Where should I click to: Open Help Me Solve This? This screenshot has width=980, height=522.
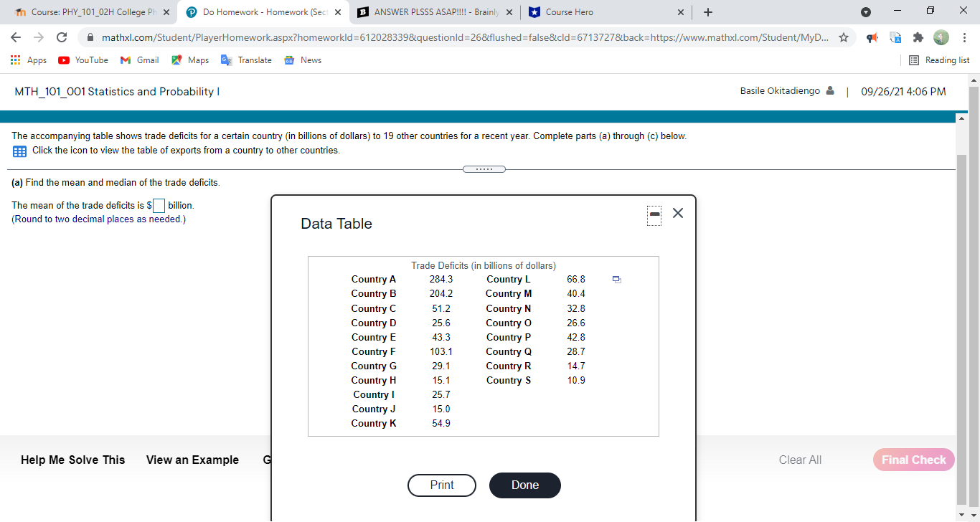[73, 460]
